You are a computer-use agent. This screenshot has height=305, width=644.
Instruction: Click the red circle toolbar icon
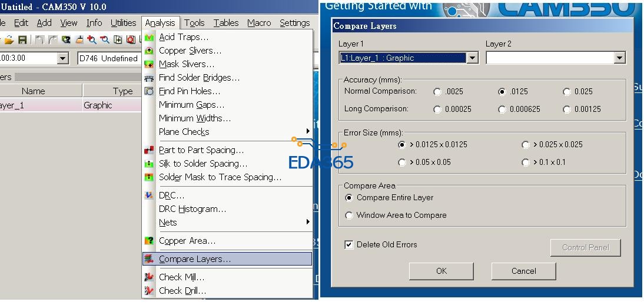131,40
